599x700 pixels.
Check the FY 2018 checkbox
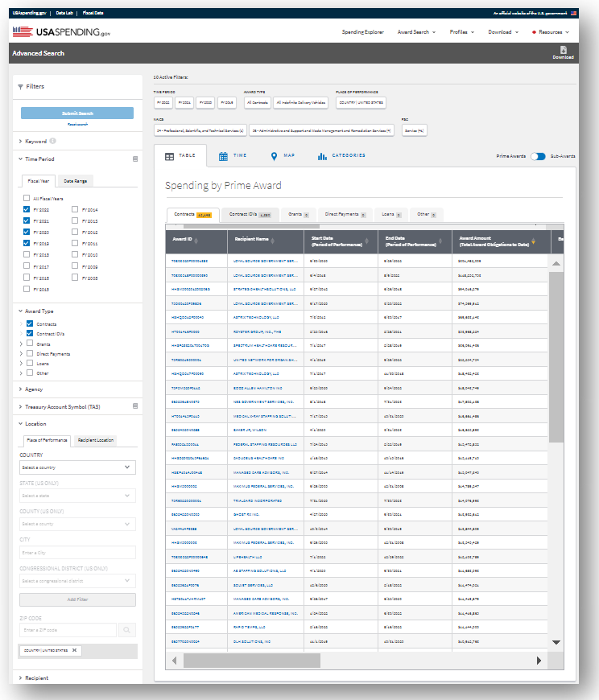point(27,254)
